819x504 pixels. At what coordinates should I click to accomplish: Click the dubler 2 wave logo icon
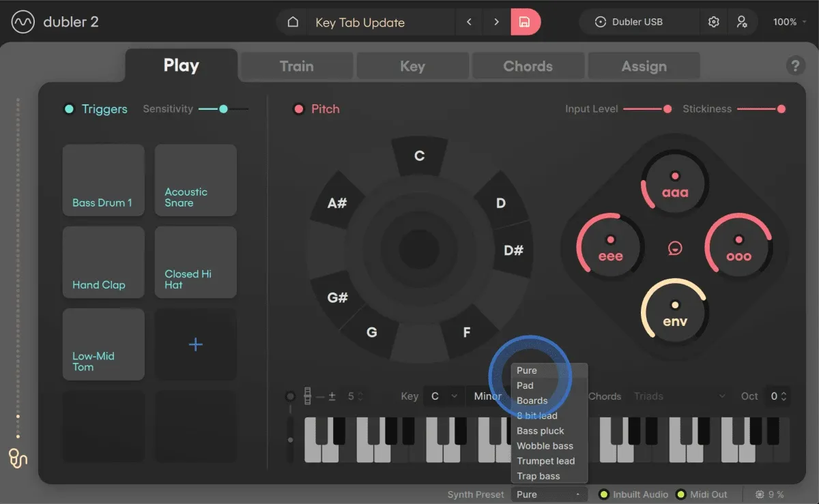(x=23, y=22)
